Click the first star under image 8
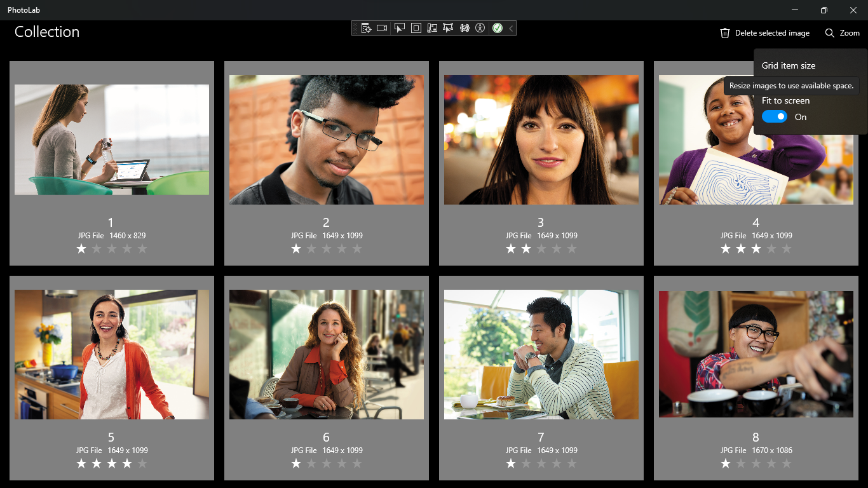The height and width of the screenshot is (488, 868). [726, 464]
